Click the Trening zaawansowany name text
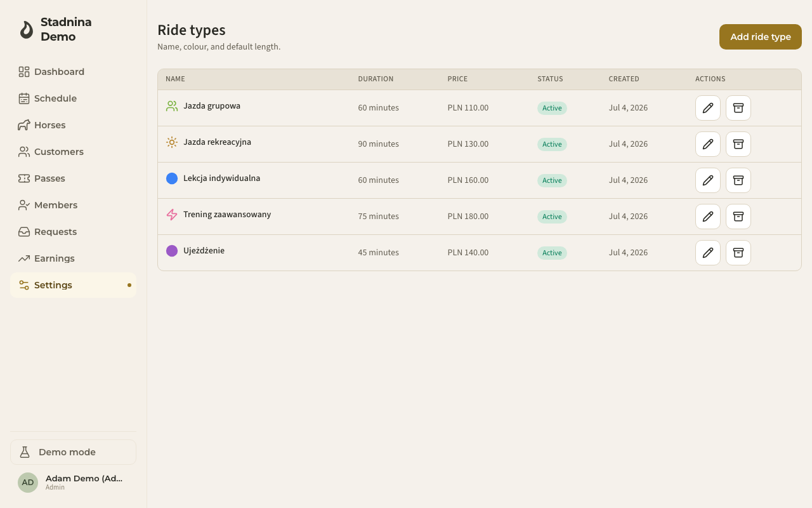Image resolution: width=812 pixels, height=508 pixels. [x=227, y=215]
